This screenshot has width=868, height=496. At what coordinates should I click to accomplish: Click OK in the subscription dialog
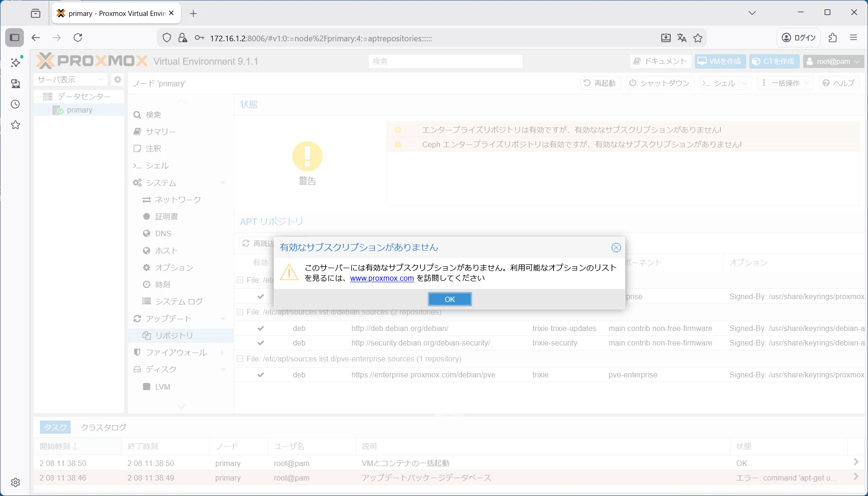tap(449, 299)
